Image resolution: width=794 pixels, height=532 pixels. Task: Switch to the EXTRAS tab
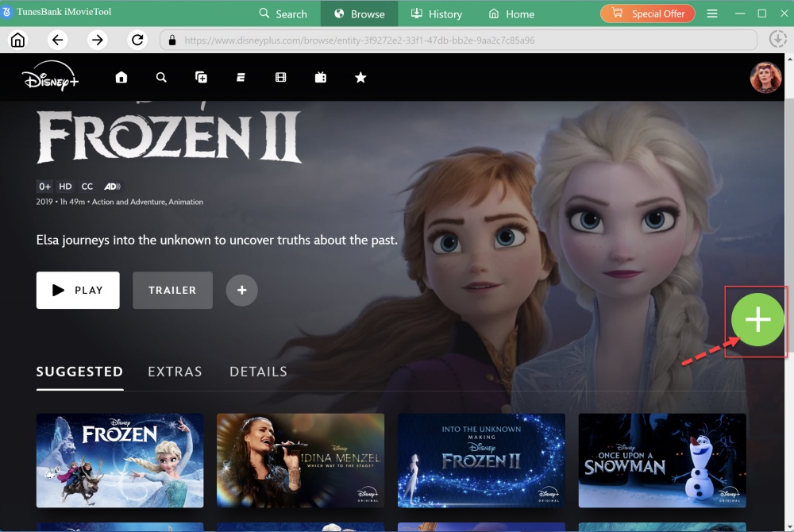(x=175, y=372)
